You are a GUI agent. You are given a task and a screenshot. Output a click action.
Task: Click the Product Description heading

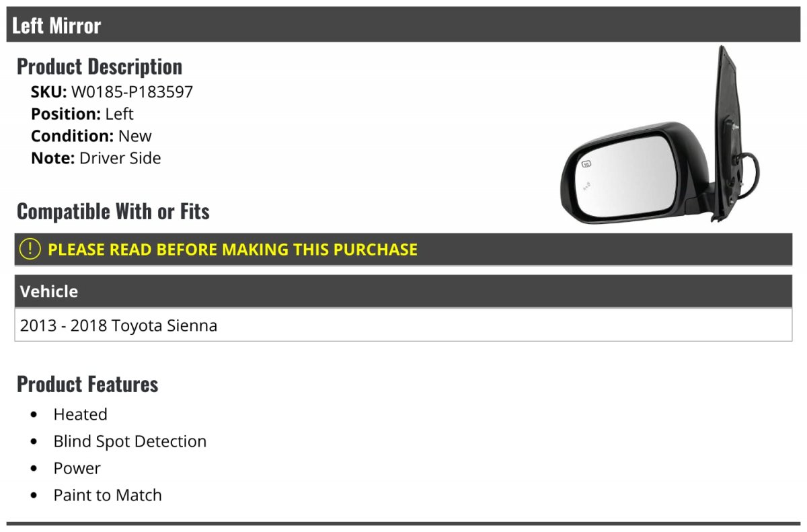click(100, 67)
